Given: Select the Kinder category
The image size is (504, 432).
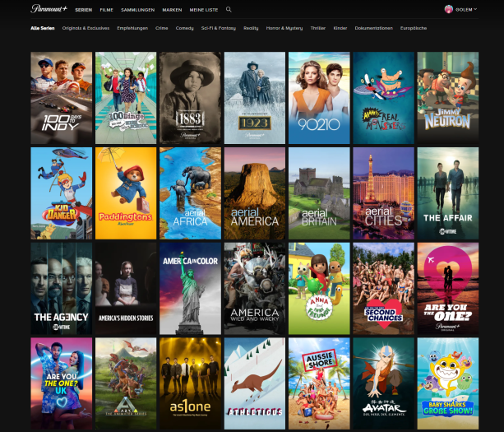Looking at the screenshot, I should [x=340, y=28].
